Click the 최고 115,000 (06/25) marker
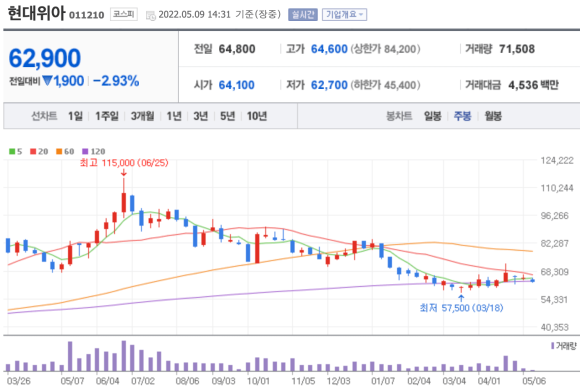This screenshot has width=580, height=391. 124,163
